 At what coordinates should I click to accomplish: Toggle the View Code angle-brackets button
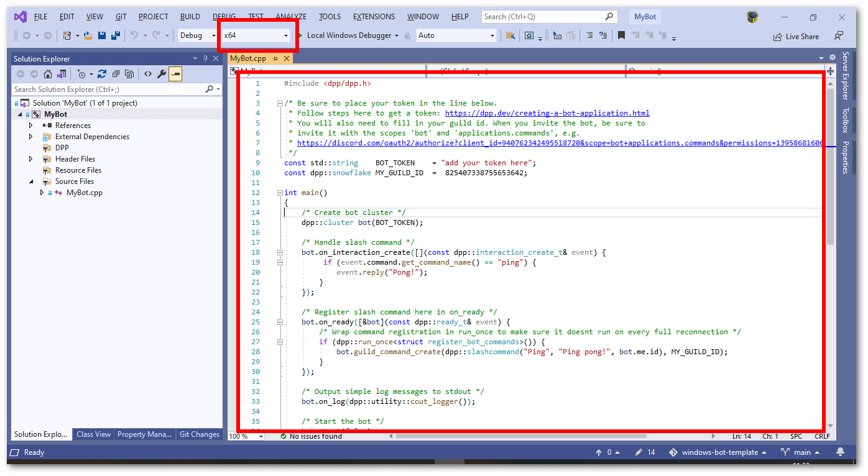point(148,74)
